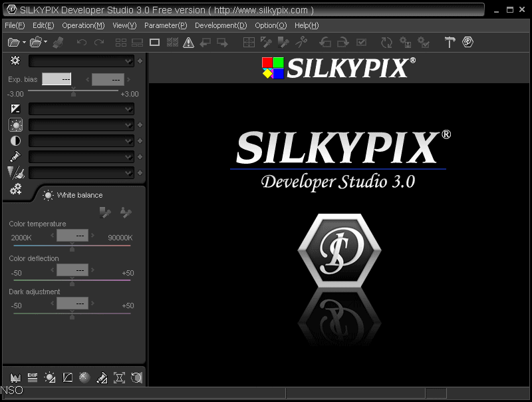
Task: Click the development reservation checkmark icon
Action: [x=361, y=43]
